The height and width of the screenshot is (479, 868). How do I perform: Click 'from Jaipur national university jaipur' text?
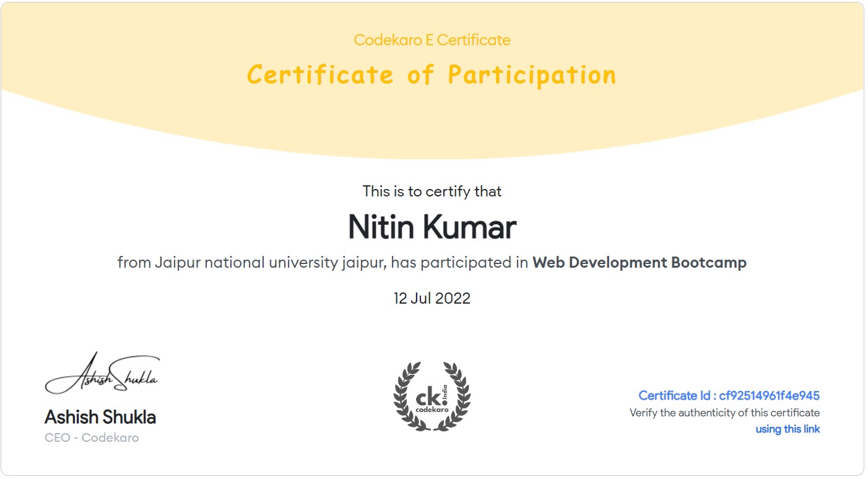(252, 263)
